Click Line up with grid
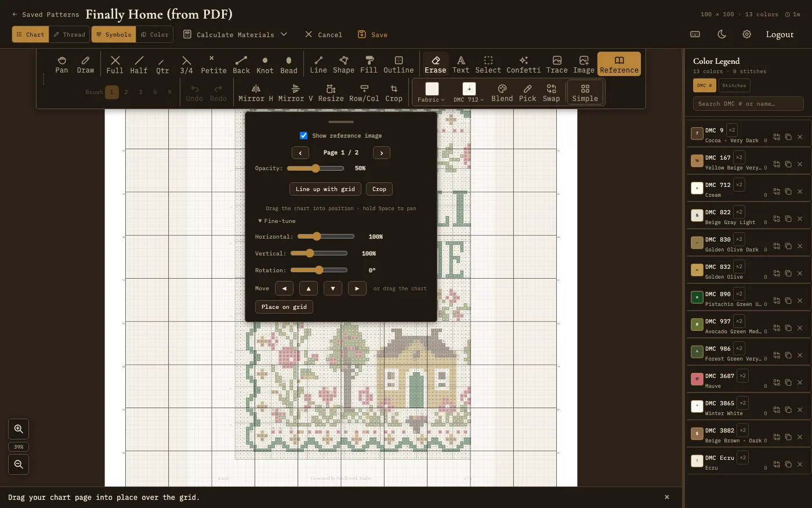The image size is (812, 508). (x=325, y=189)
